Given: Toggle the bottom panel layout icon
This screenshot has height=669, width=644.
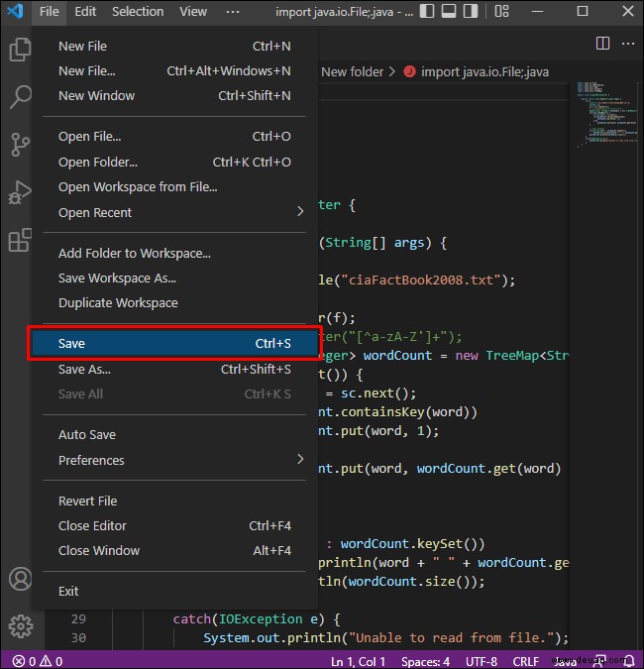Looking at the screenshot, I should pyautogui.click(x=449, y=11).
